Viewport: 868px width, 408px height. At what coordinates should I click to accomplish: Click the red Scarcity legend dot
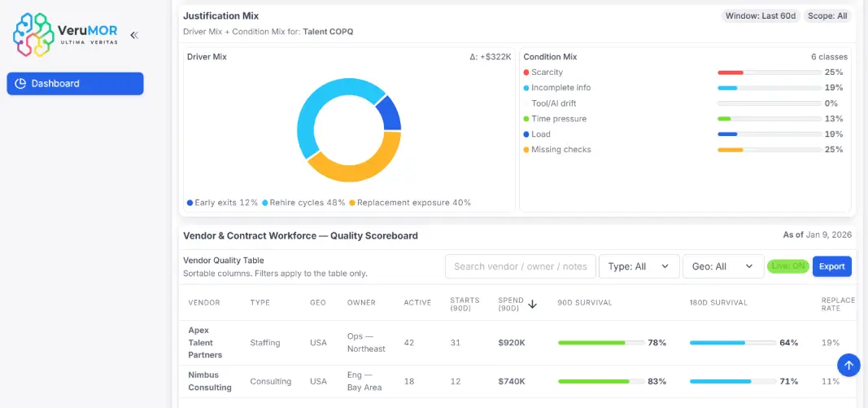[x=526, y=72]
